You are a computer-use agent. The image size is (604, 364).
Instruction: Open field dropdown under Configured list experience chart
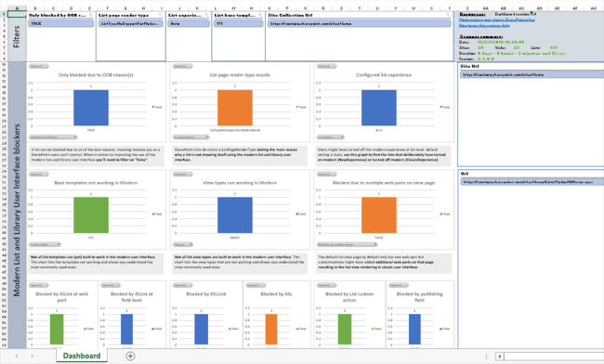[331, 137]
